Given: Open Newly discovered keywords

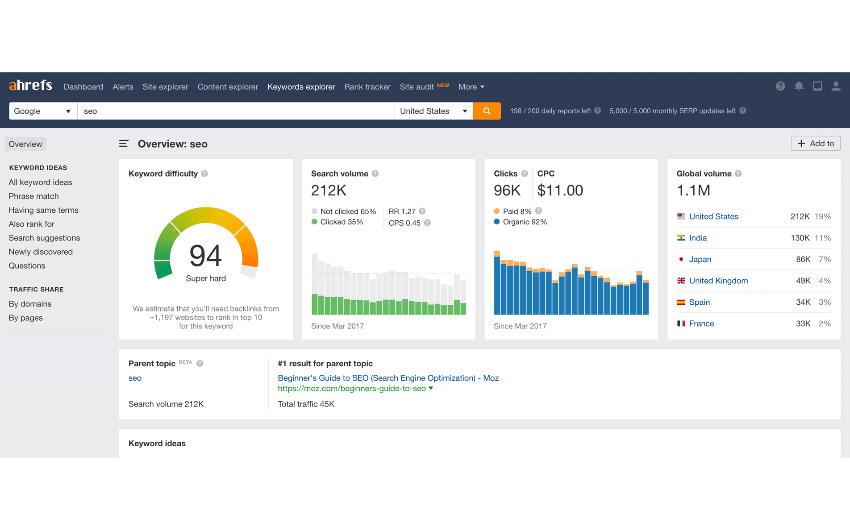Looking at the screenshot, I should [40, 252].
